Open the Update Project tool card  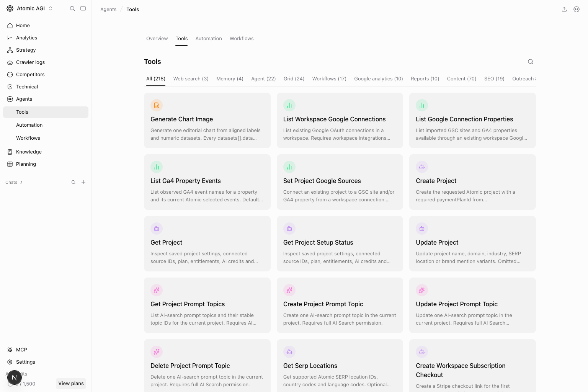(472, 243)
